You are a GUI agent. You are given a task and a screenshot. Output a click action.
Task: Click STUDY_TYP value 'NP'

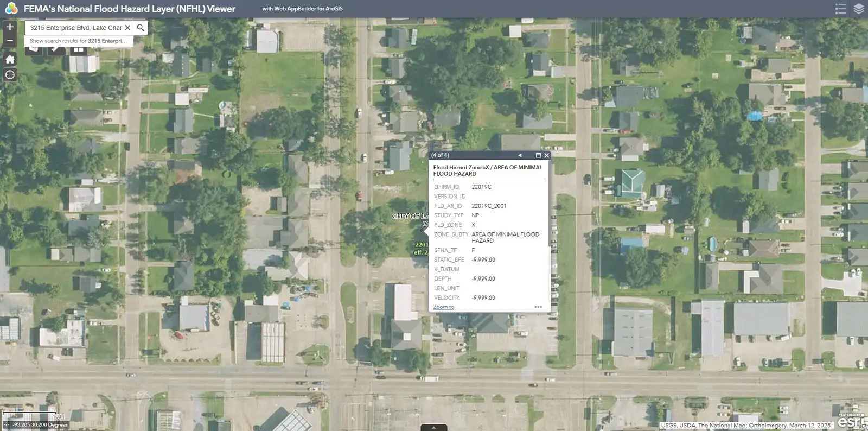tap(475, 215)
